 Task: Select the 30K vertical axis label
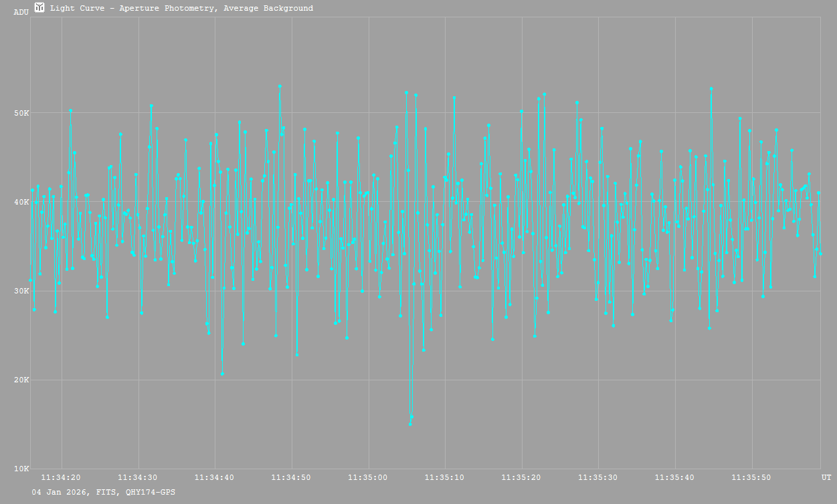(x=22, y=291)
